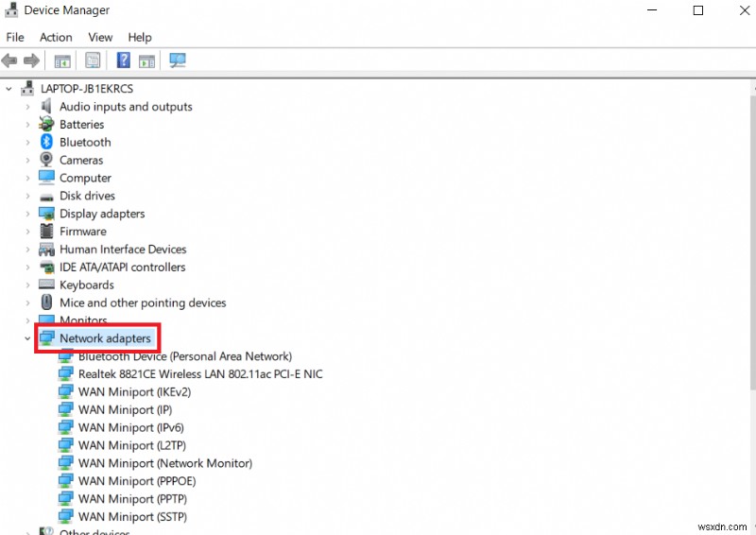The image size is (756, 535).
Task: Click the Batteries category icon
Action: tap(46, 124)
